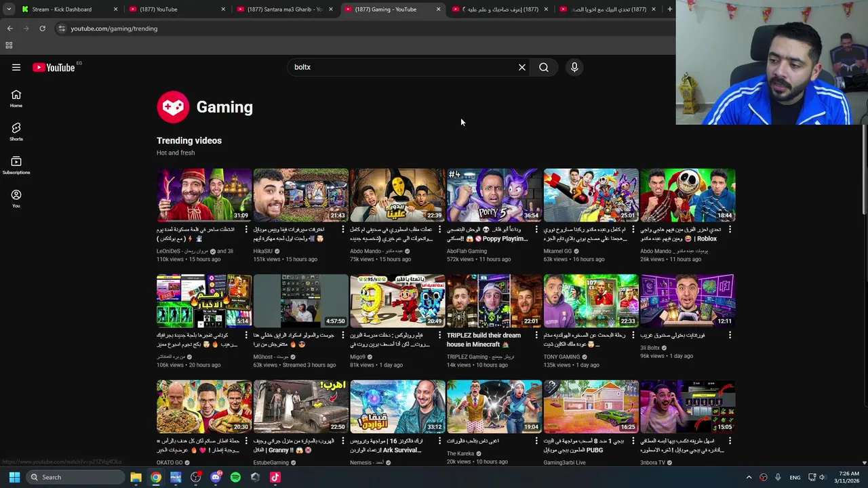Play the 31:09 wizard castle video thumbnail
Screen dimensions: 868x488
click(x=203, y=195)
